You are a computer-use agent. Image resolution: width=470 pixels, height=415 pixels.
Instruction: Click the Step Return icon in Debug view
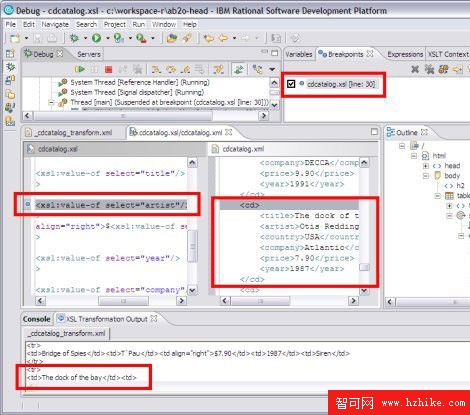pyautogui.click(x=185, y=69)
